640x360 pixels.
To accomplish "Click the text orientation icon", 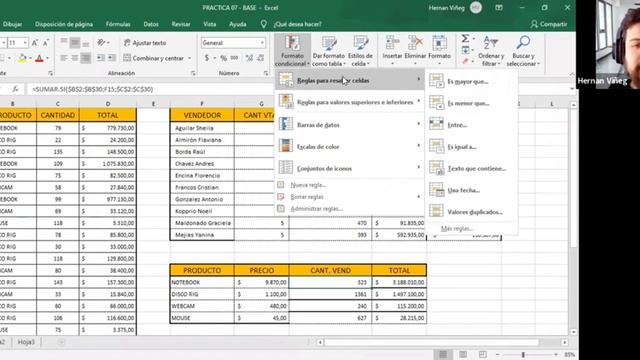I will pos(101,42).
